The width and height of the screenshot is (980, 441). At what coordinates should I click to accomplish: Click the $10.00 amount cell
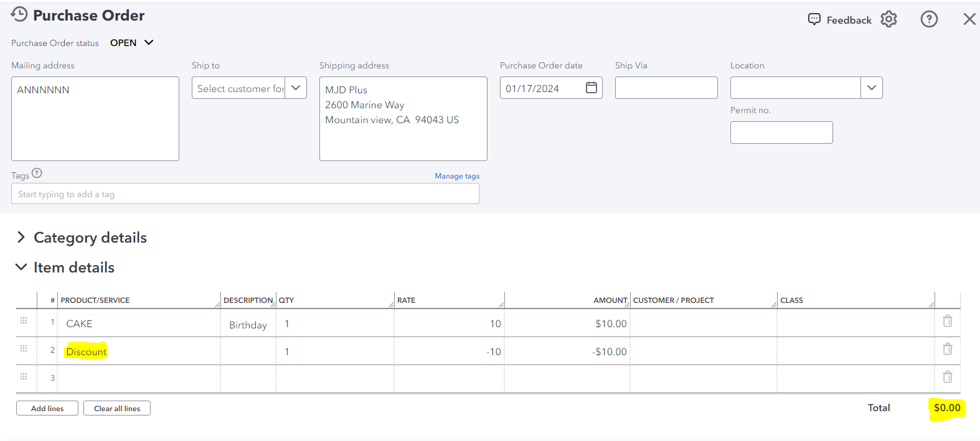(x=568, y=323)
